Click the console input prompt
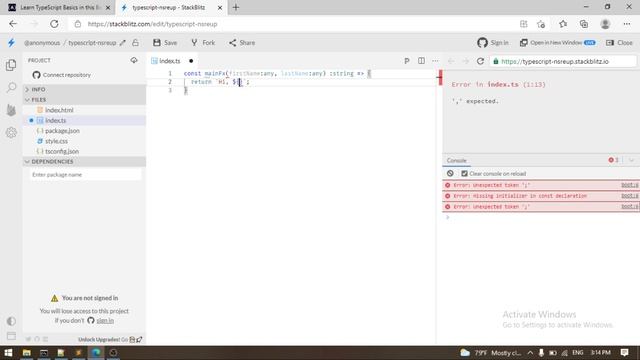This screenshot has width=640, height=360. 541,217
